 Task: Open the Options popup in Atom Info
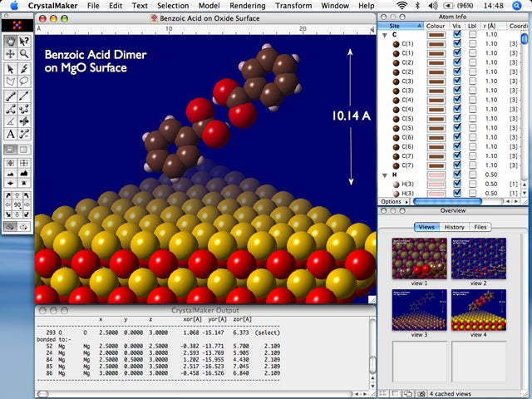coord(393,202)
